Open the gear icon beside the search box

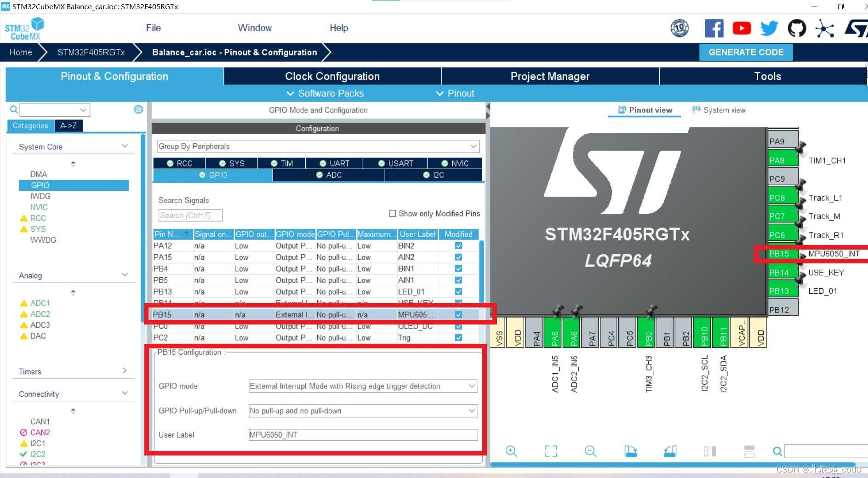pyautogui.click(x=138, y=109)
